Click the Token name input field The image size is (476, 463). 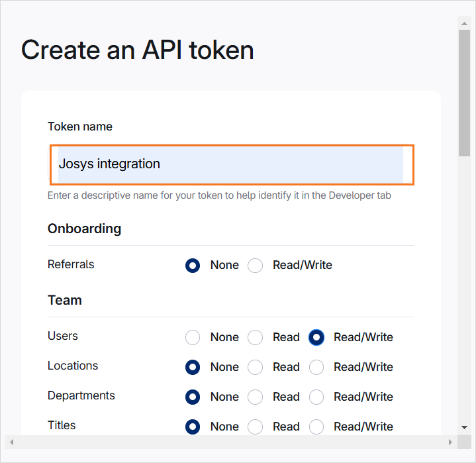[x=232, y=165]
